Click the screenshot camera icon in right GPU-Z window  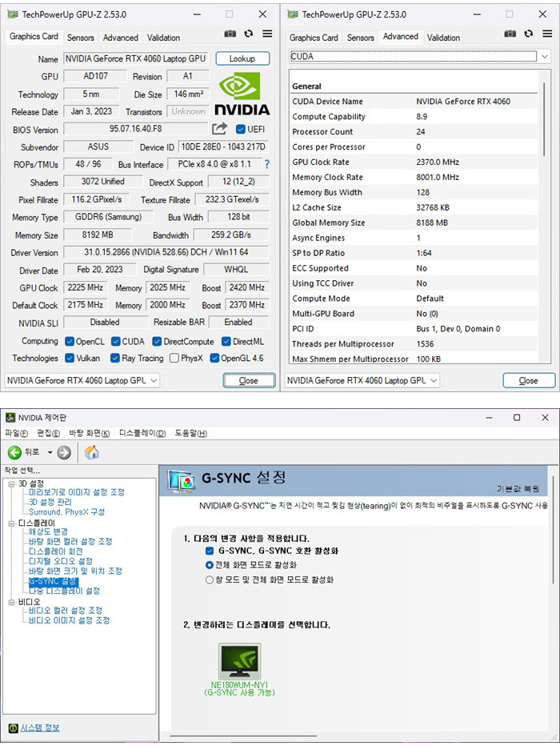point(510,34)
